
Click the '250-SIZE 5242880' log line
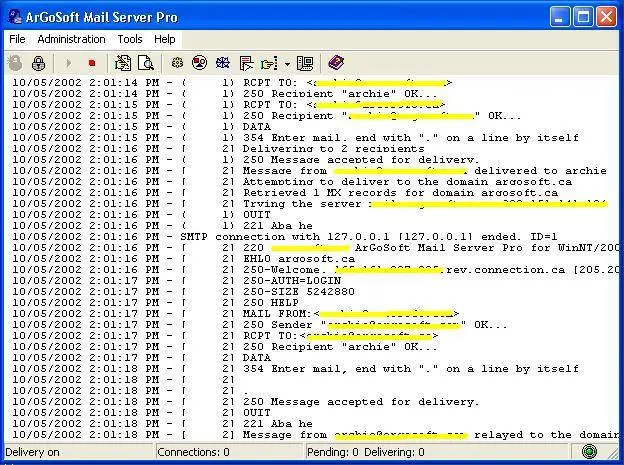(183, 291)
